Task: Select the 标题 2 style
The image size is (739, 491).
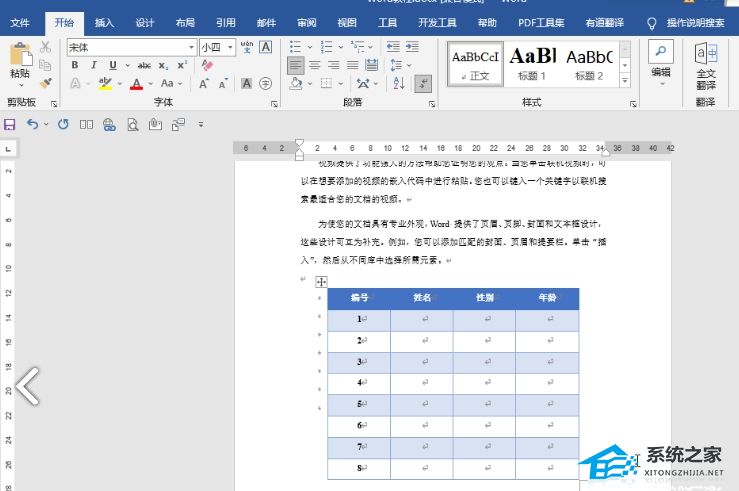Action: 589,64
